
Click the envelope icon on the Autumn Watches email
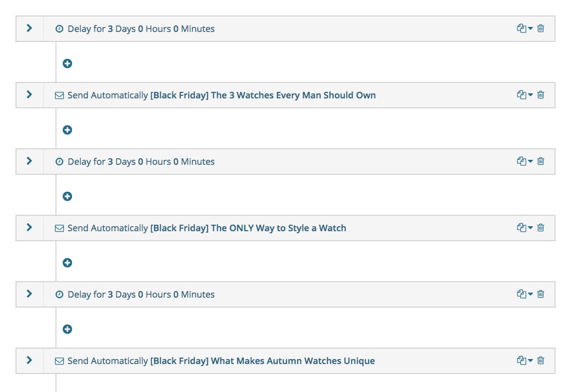tap(59, 361)
